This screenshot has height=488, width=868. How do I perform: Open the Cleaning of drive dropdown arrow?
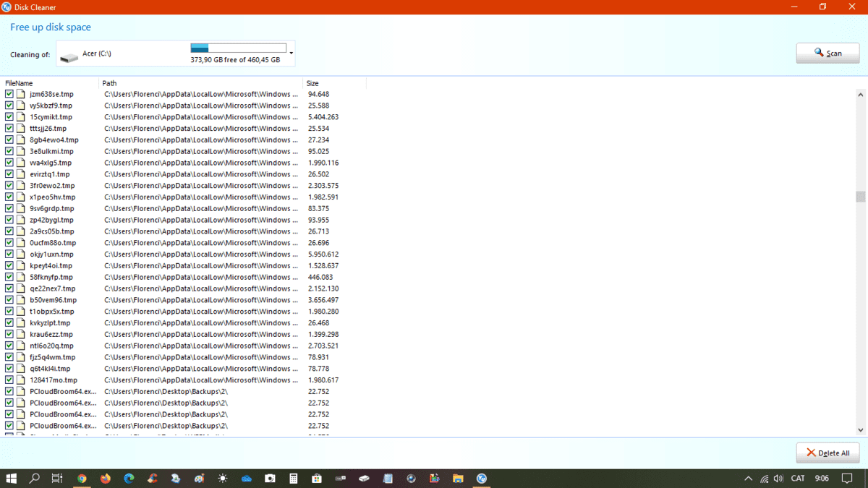coord(292,53)
